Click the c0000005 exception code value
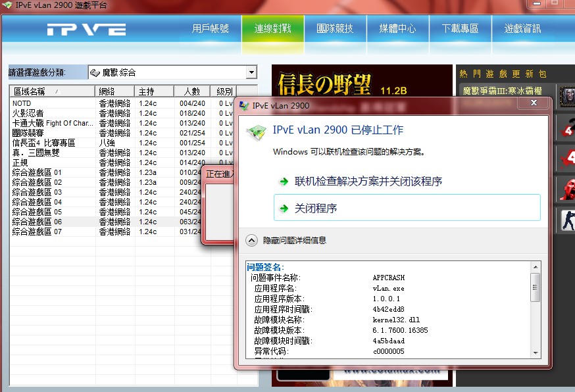 pyautogui.click(x=388, y=351)
